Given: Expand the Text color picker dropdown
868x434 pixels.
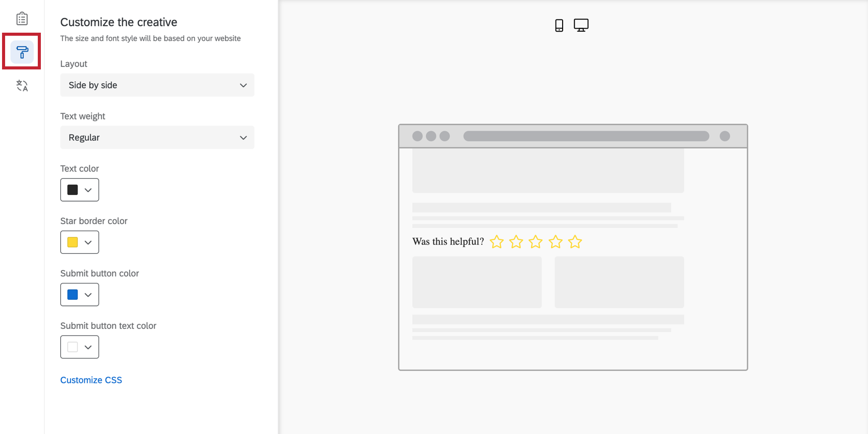Looking at the screenshot, I should click(80, 190).
